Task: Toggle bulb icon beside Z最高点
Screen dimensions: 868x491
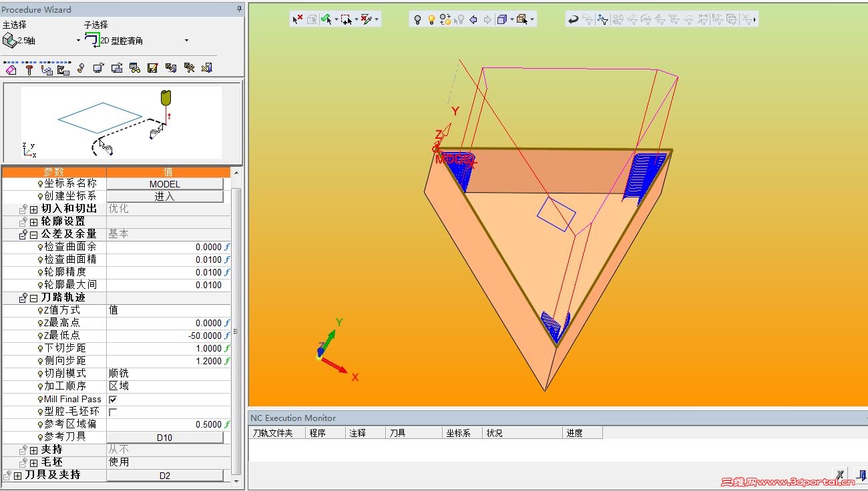Action: (40, 323)
